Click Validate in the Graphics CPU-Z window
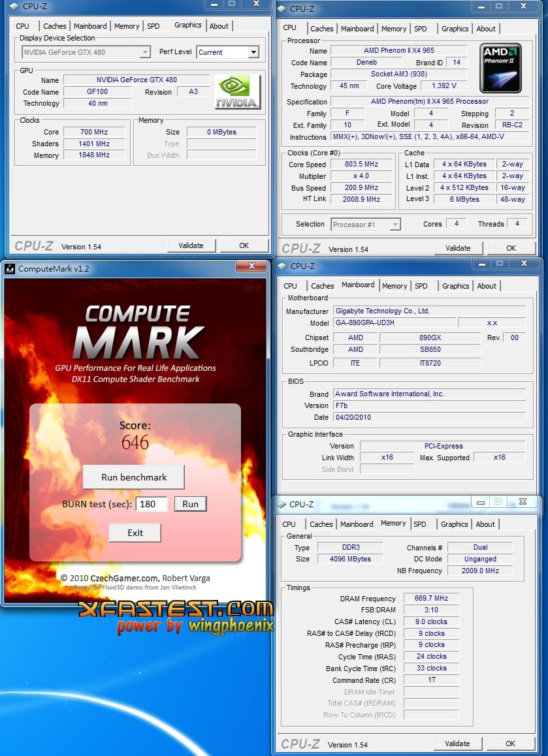This screenshot has height=756, width=548. pos(191,245)
